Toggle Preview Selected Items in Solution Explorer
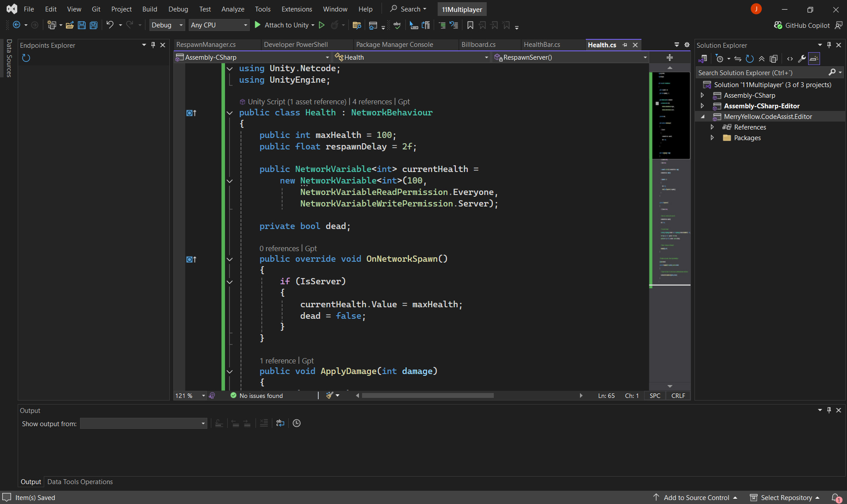Image resolution: width=847 pixels, height=504 pixels. (x=814, y=59)
